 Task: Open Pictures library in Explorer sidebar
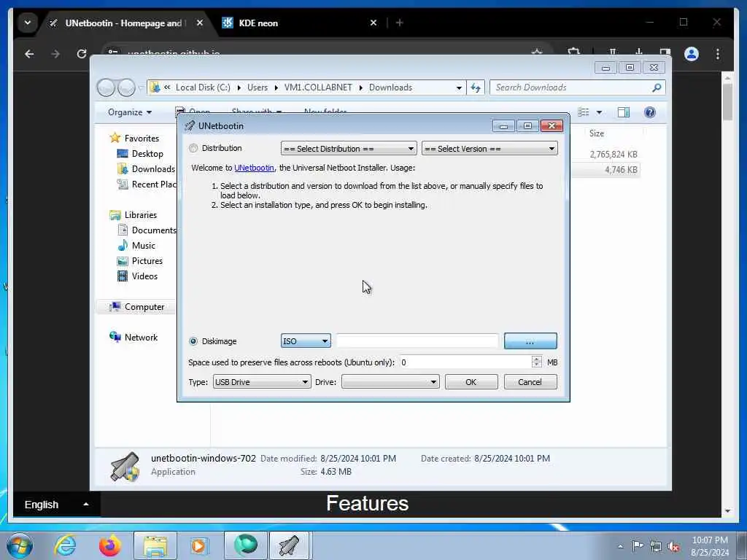(x=147, y=260)
